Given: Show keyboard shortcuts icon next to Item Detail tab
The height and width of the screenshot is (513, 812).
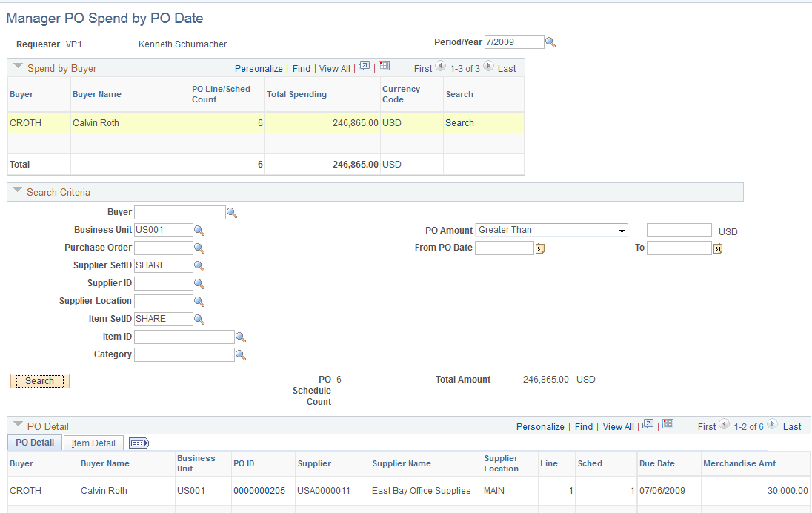Looking at the screenshot, I should pyautogui.click(x=138, y=443).
